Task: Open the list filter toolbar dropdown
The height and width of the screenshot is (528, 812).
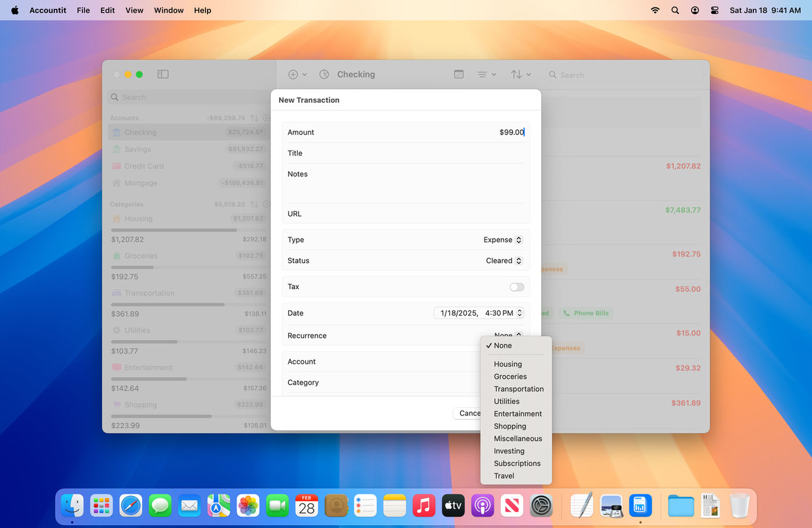Action: (x=487, y=74)
